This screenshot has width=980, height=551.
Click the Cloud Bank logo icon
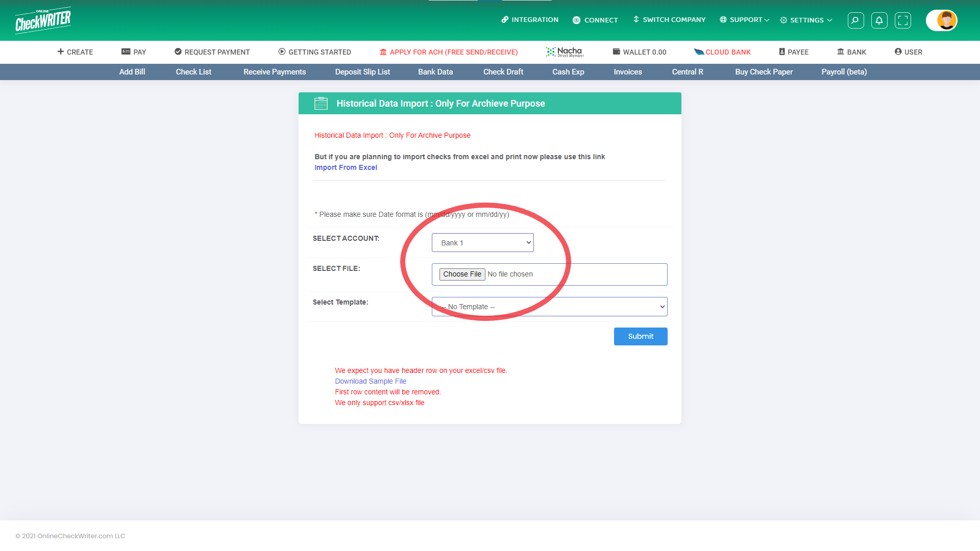point(699,52)
